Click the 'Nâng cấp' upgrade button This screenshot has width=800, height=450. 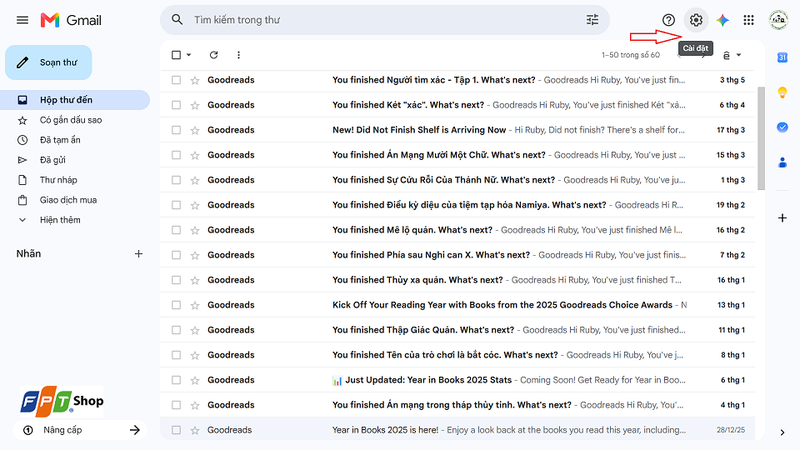(x=80, y=430)
